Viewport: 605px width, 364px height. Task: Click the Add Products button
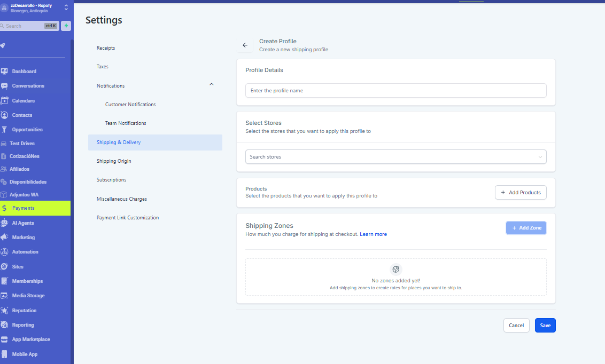coord(520,193)
